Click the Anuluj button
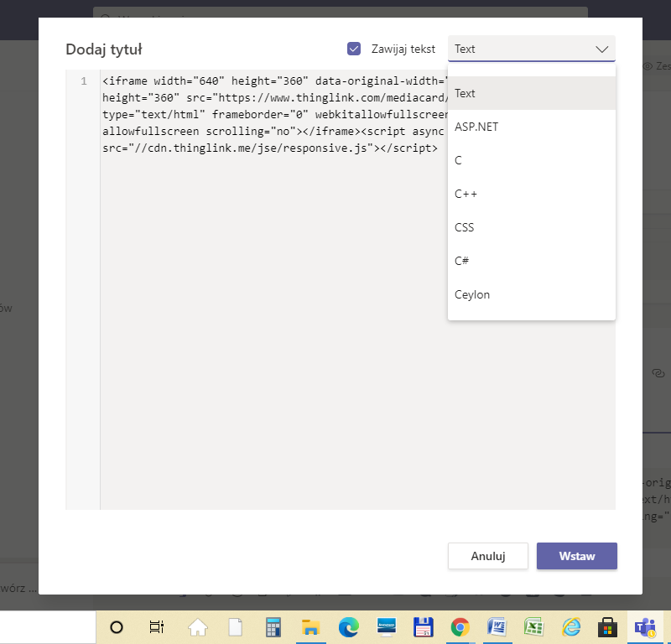 click(x=488, y=556)
